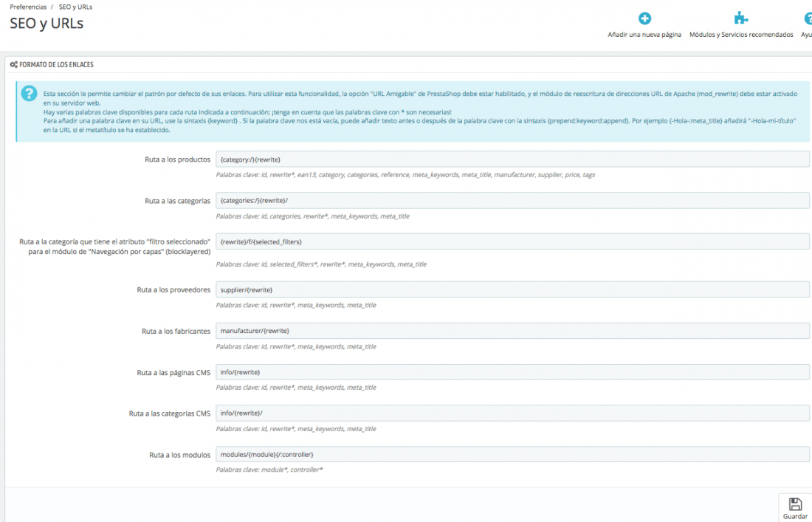
Task: Click FORMATO DE LOS ENLACES panel title
Action: point(56,65)
